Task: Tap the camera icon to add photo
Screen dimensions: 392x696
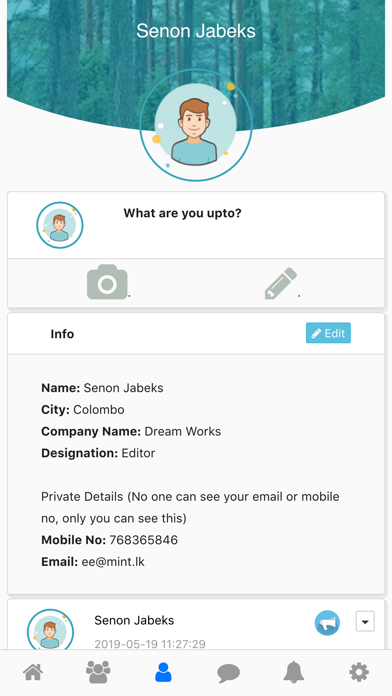Action: click(x=107, y=282)
